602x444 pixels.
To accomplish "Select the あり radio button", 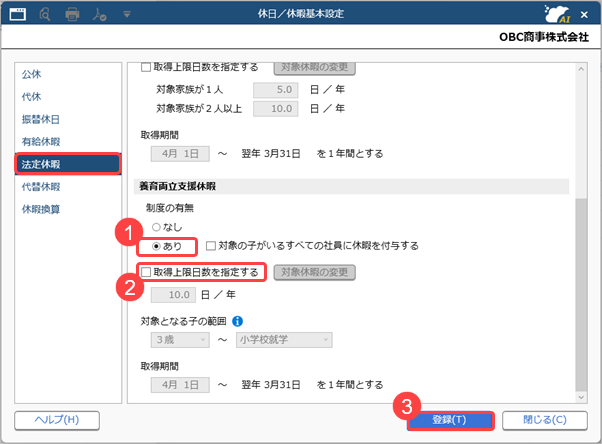I will (156, 246).
